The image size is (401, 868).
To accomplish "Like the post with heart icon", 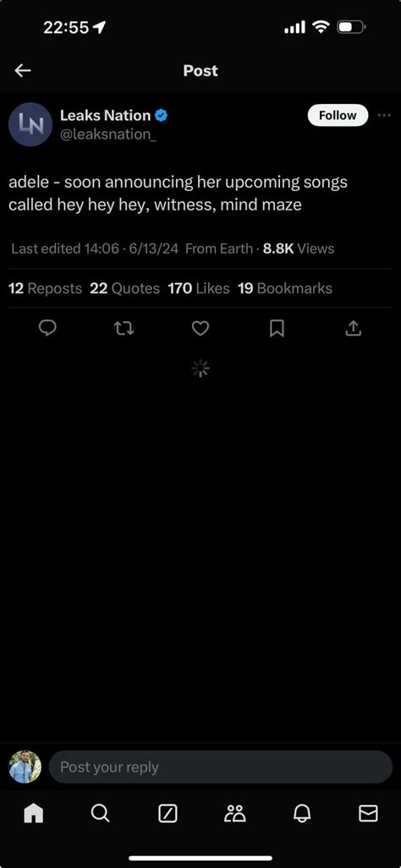I will [200, 328].
